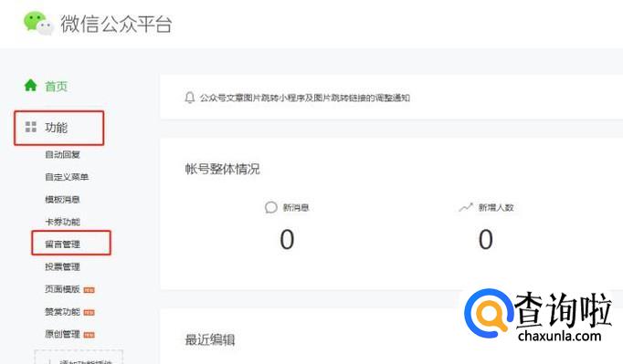Viewport: 623px width, 364px height.
Task: Open 留言管理 in sidebar
Action: click(x=62, y=244)
